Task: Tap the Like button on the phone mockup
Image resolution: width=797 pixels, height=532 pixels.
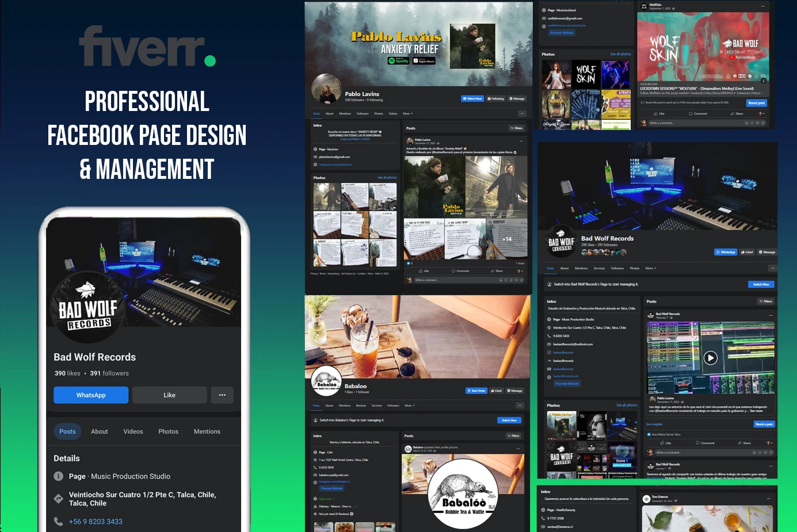Action: click(x=169, y=395)
